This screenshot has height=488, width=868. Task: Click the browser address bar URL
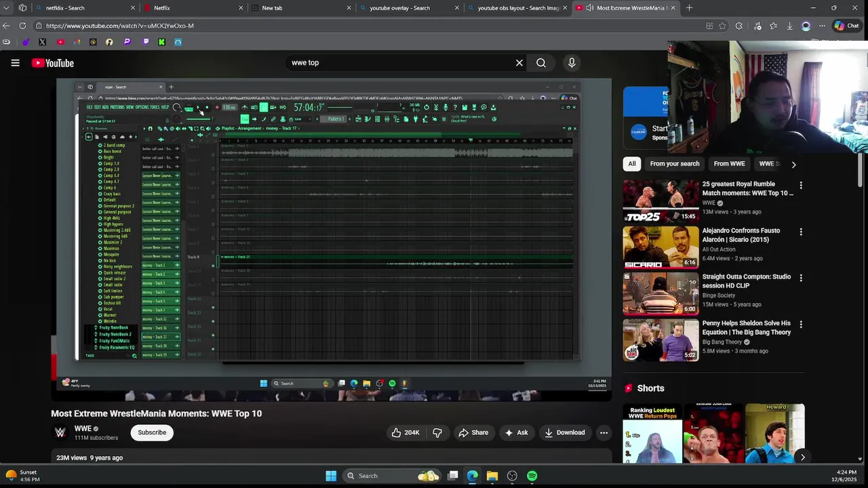120,26
